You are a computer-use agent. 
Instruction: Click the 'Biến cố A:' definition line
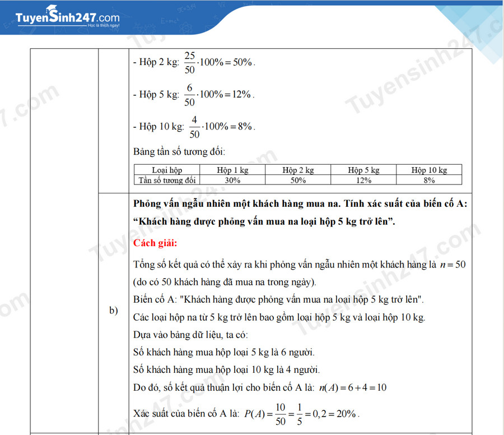[278, 299]
